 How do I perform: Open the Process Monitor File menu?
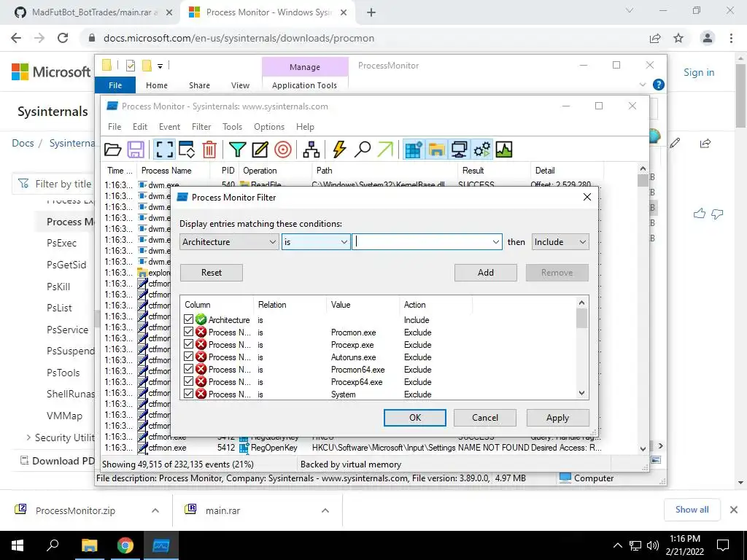[115, 127]
